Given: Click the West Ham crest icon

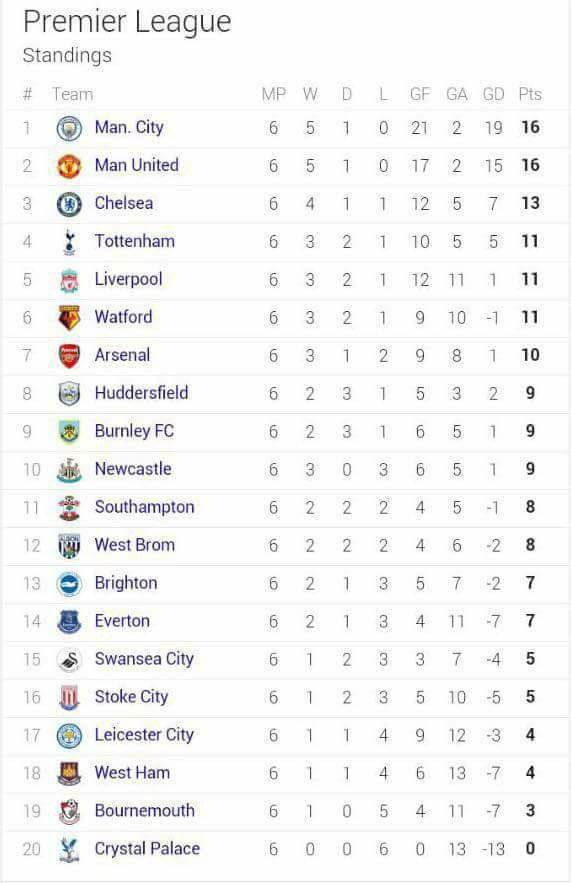Looking at the screenshot, I should [x=69, y=774].
